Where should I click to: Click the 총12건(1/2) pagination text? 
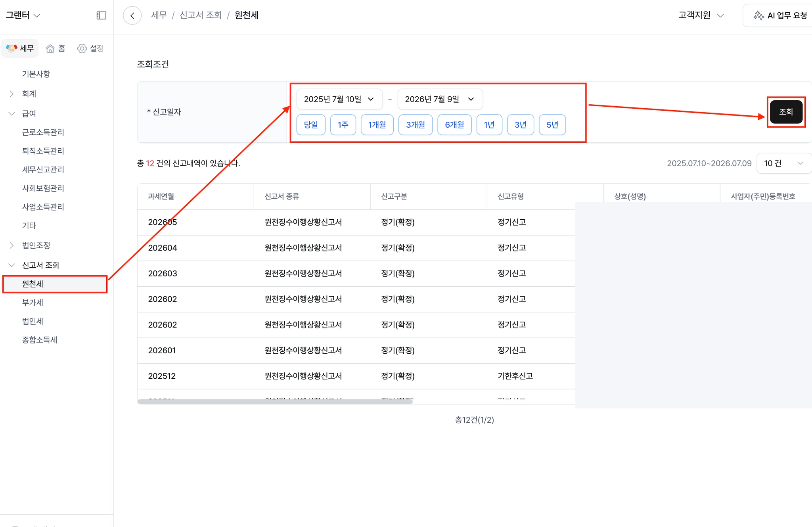(474, 420)
